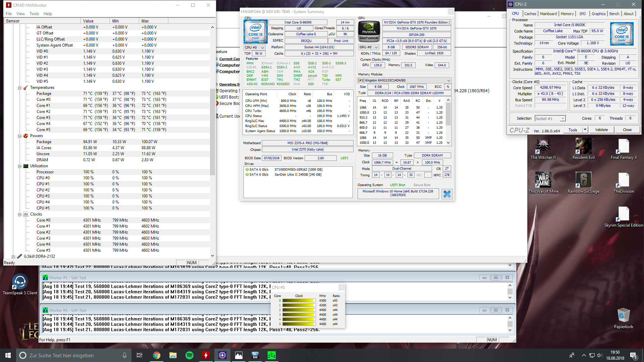Click the volume icon in the system tray

tap(599, 355)
